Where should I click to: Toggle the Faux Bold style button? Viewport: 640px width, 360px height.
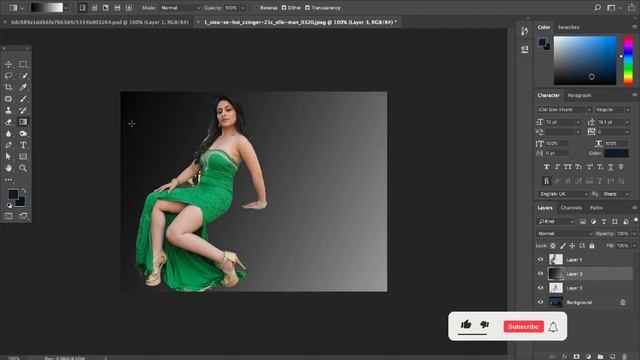[x=546, y=167]
